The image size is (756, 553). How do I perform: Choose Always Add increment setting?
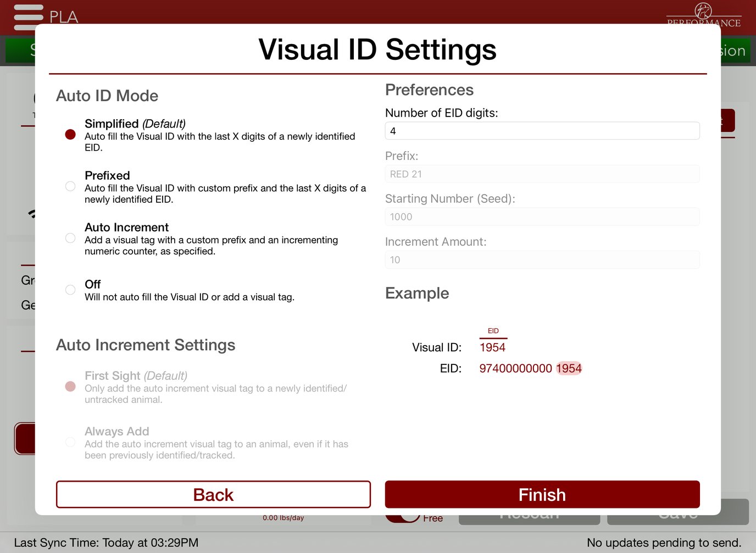(x=70, y=442)
